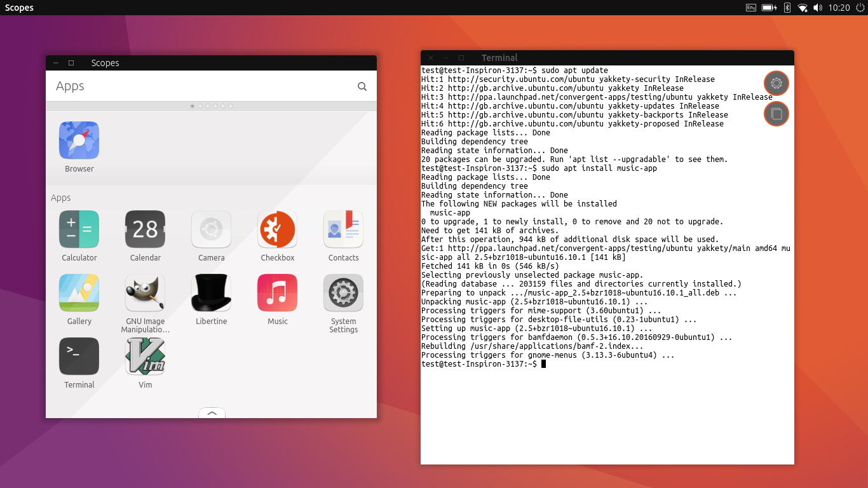Launch the Camera app
This screenshot has height=488, width=868.
[x=211, y=229]
